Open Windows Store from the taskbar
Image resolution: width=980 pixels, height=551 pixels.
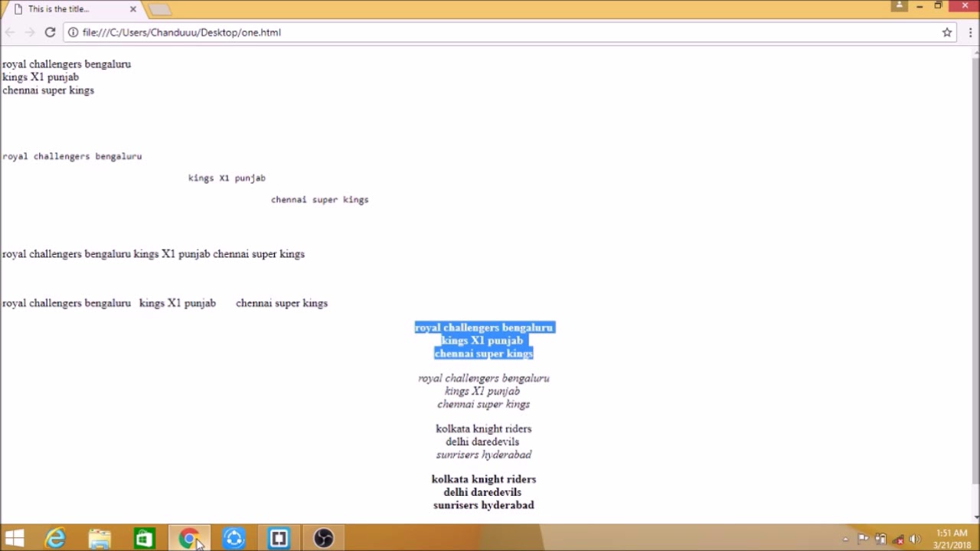[144, 539]
